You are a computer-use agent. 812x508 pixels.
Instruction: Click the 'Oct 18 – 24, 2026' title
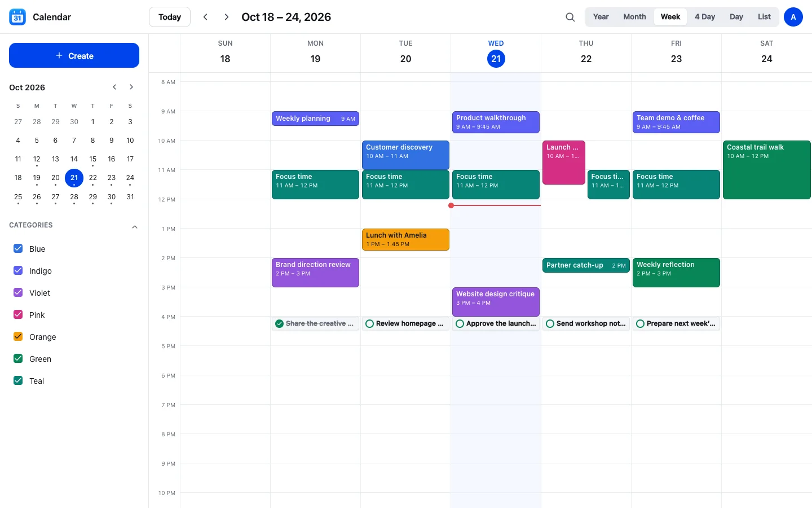point(286,17)
